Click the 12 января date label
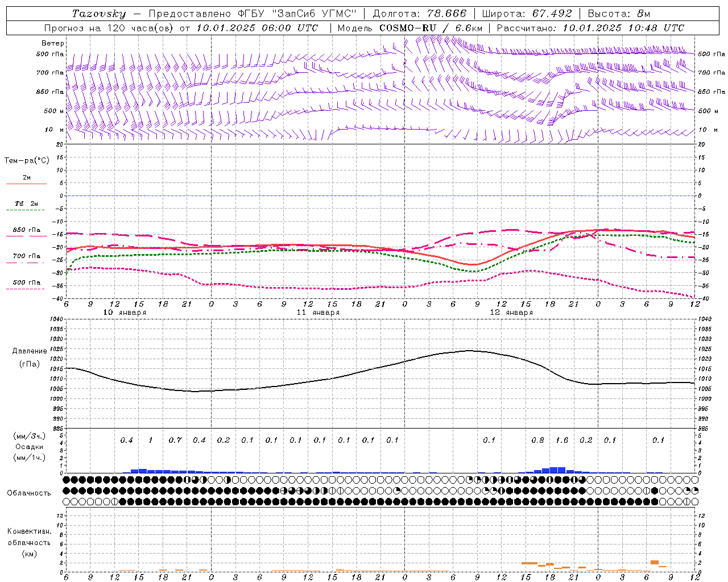This screenshot has height=582, width=728. pyautogui.click(x=511, y=313)
